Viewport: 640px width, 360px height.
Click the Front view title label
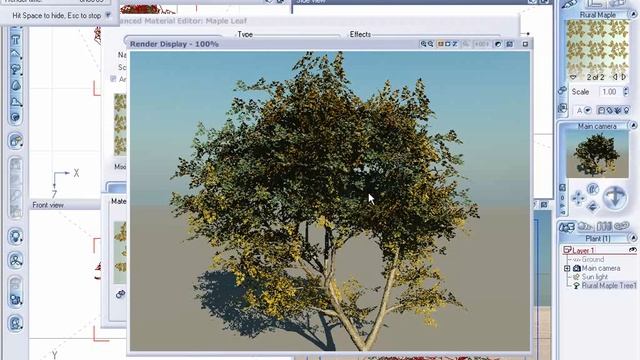click(x=48, y=205)
